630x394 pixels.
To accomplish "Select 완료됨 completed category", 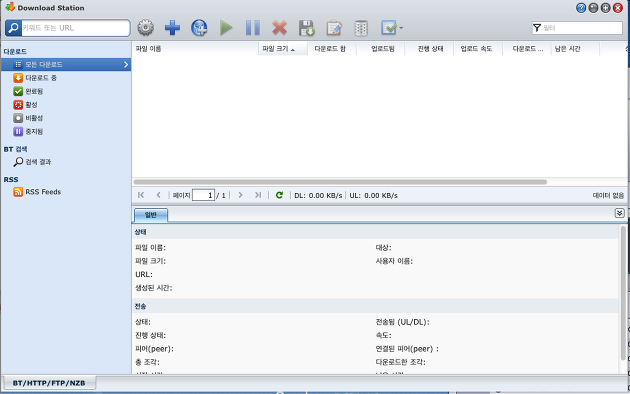I will point(34,91).
